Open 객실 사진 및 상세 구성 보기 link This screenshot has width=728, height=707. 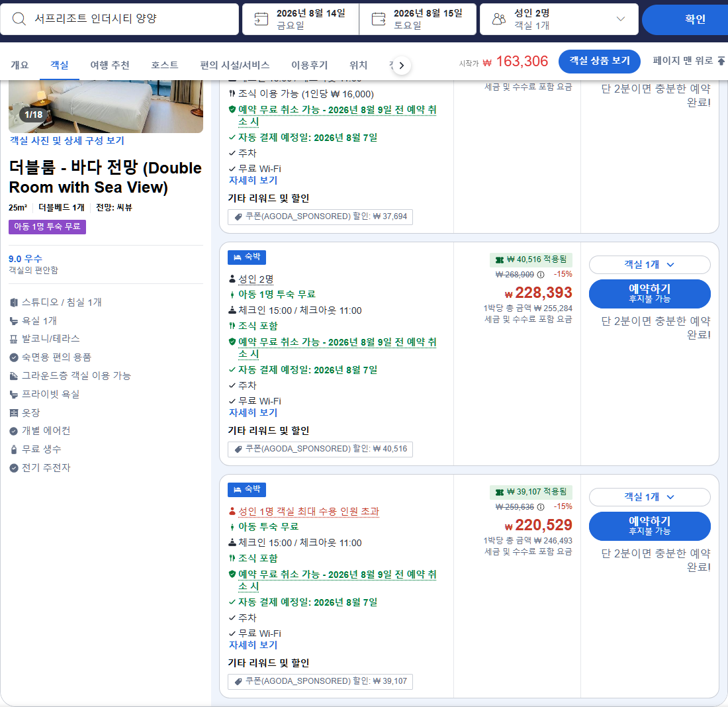pyautogui.click(x=67, y=141)
